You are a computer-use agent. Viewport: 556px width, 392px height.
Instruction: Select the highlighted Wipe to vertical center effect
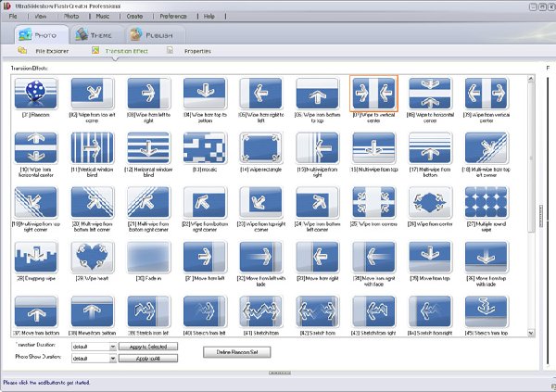pyautogui.click(x=373, y=94)
